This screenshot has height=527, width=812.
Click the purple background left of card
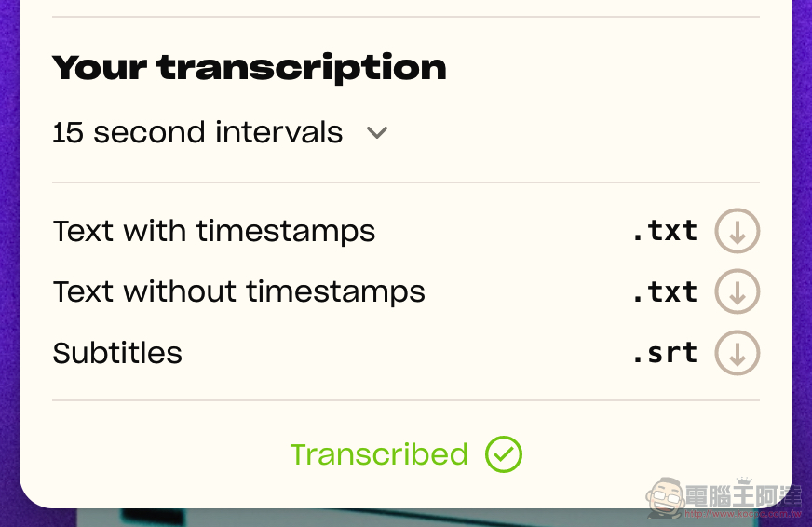pos(8,261)
